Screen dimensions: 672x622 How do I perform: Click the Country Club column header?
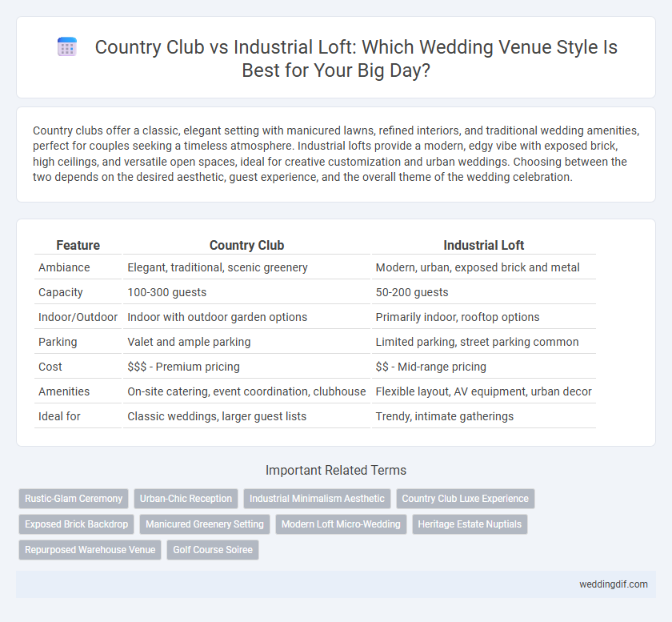pyautogui.click(x=246, y=245)
